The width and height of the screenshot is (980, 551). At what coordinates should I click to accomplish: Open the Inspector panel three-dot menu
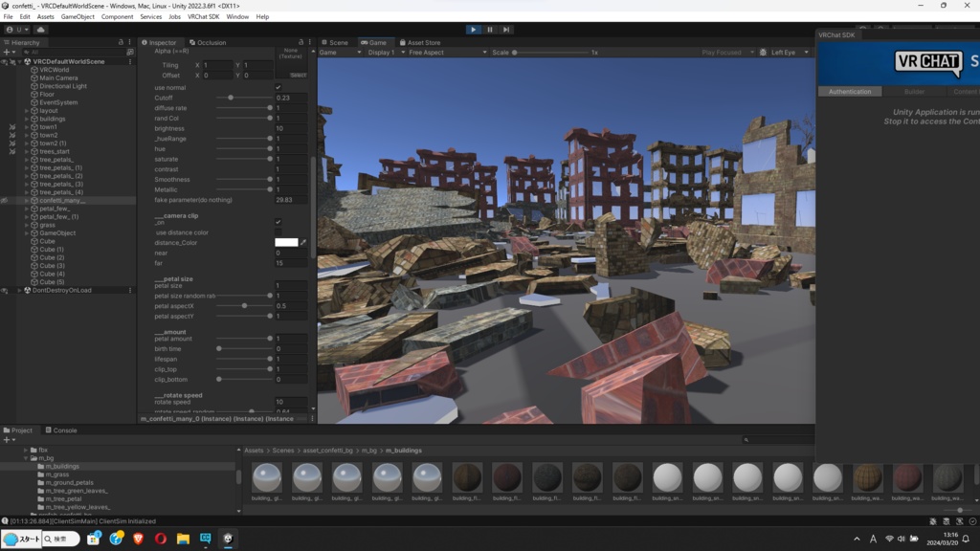coord(309,42)
